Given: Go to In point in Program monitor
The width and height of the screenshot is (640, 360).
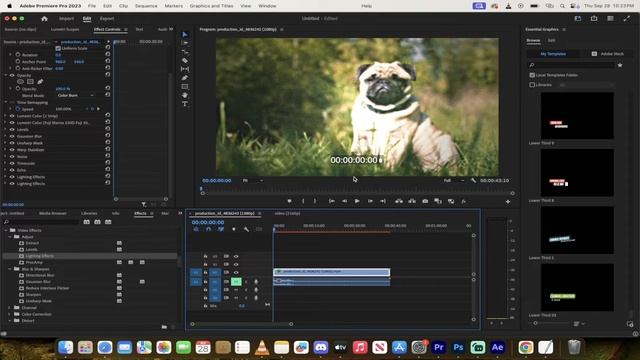Looking at the screenshot, I should tap(332, 201).
